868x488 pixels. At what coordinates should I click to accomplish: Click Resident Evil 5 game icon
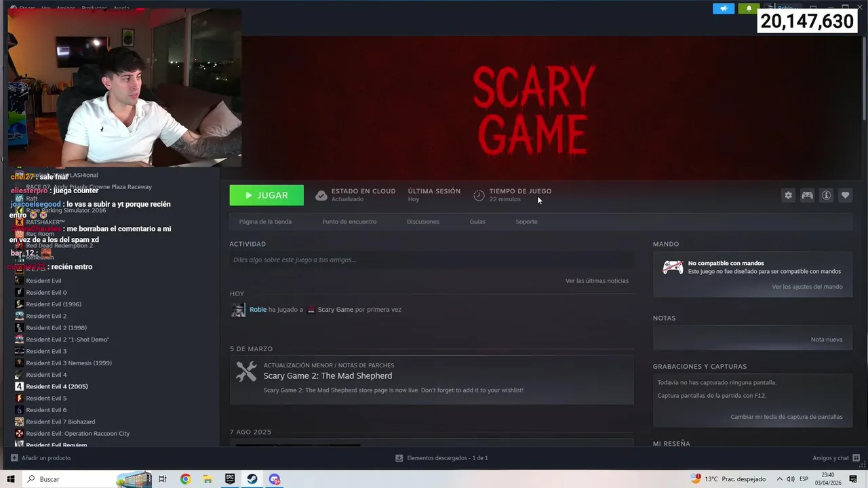click(x=20, y=399)
